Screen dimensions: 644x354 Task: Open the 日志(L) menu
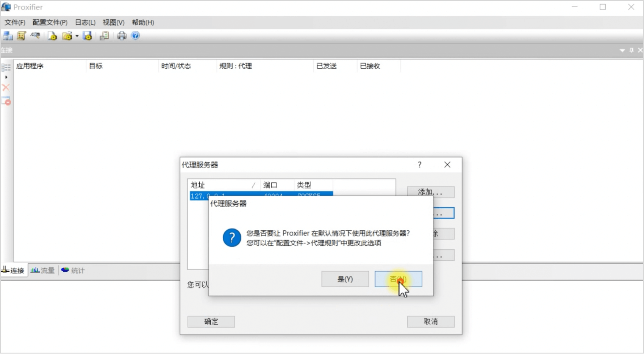point(85,22)
